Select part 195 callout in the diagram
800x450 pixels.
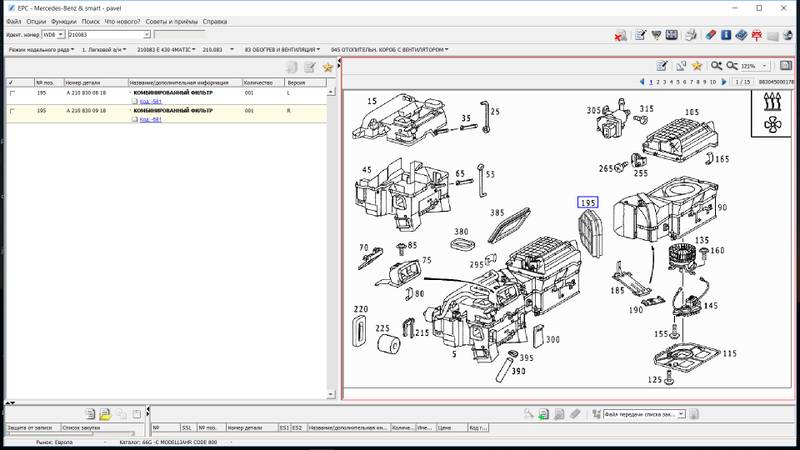point(588,204)
